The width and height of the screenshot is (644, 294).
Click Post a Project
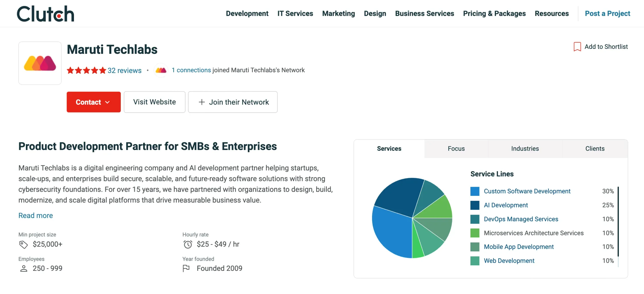tap(607, 13)
